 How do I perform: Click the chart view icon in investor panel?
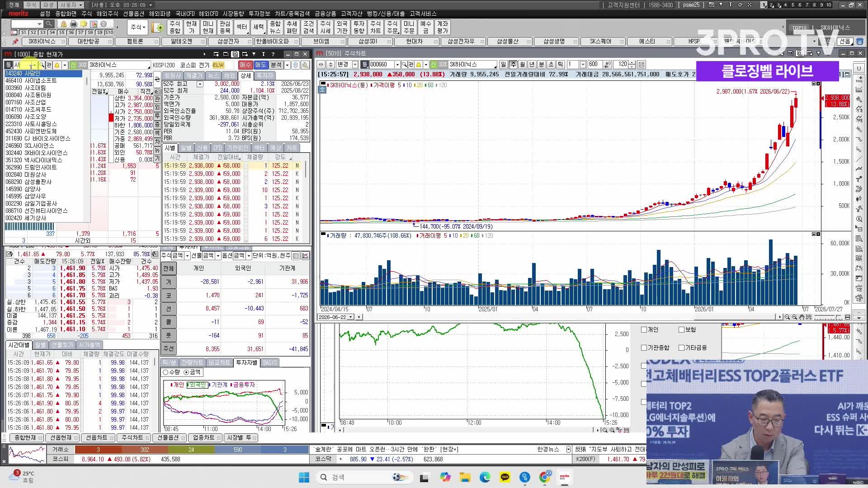tap(305, 256)
